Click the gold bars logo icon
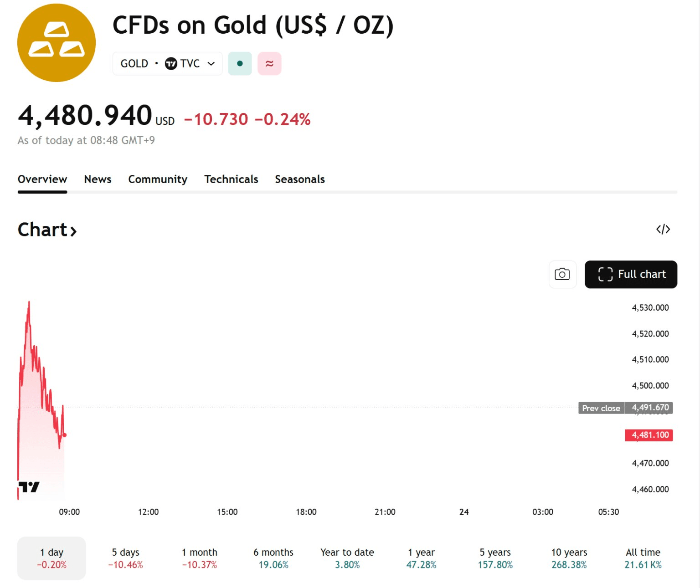Image resolution: width=700 pixels, height=588 pixels. 57,43
